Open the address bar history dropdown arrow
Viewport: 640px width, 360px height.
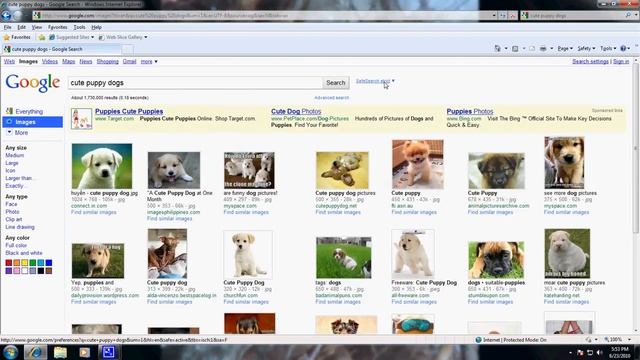point(494,16)
